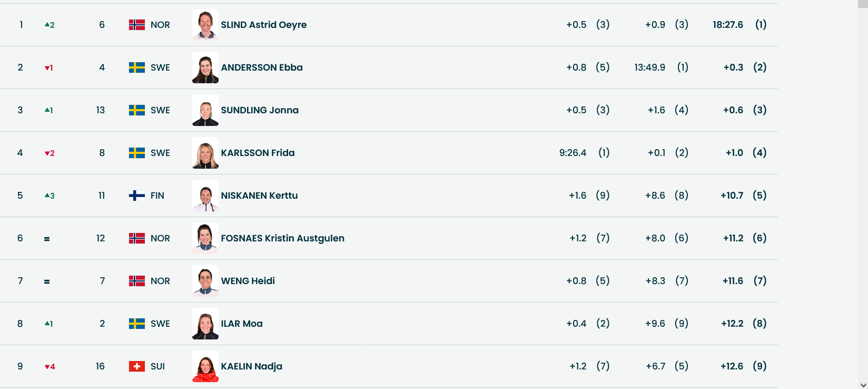Click Slind finish time 18:27.6

coord(728,25)
